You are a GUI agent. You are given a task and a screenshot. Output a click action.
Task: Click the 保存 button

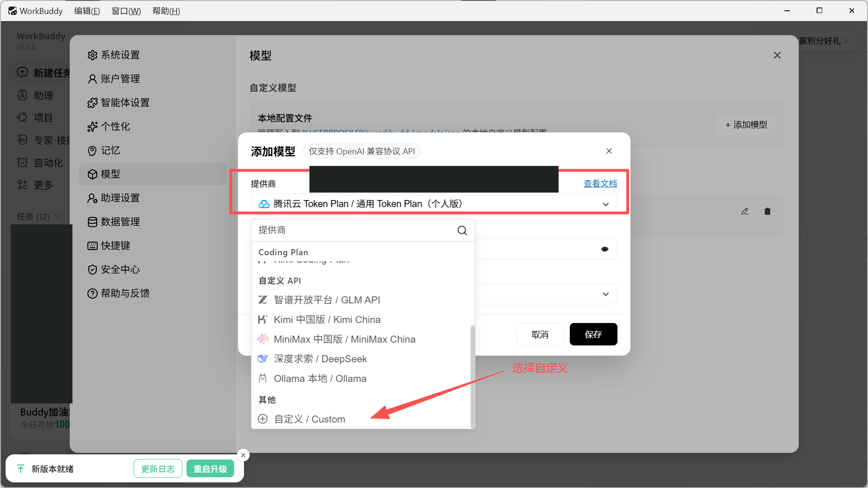click(x=594, y=335)
